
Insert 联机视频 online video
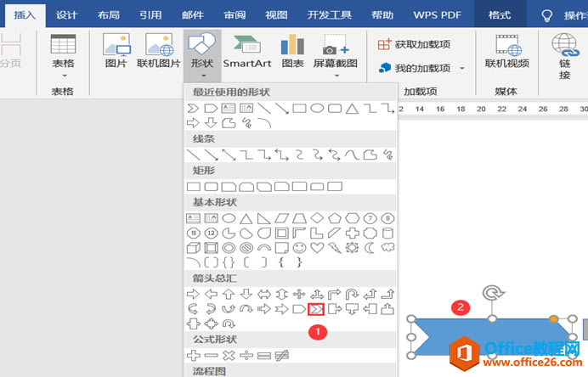pyautogui.click(x=507, y=51)
